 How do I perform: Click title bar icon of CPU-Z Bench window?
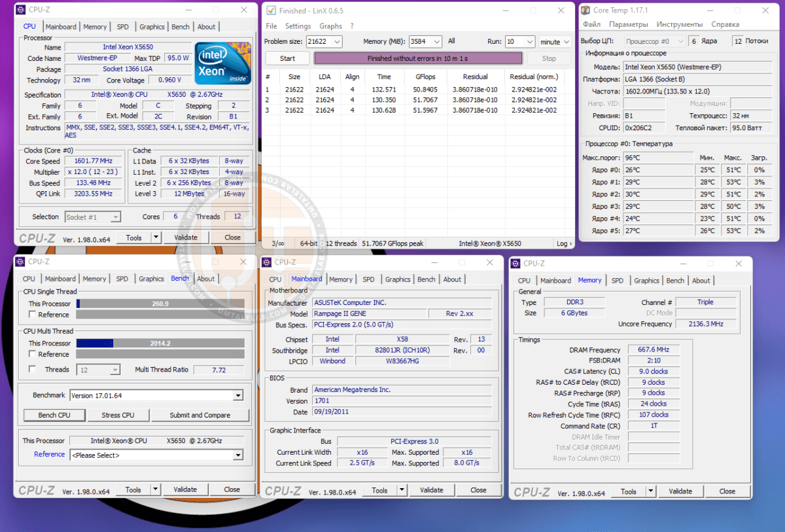[20, 262]
